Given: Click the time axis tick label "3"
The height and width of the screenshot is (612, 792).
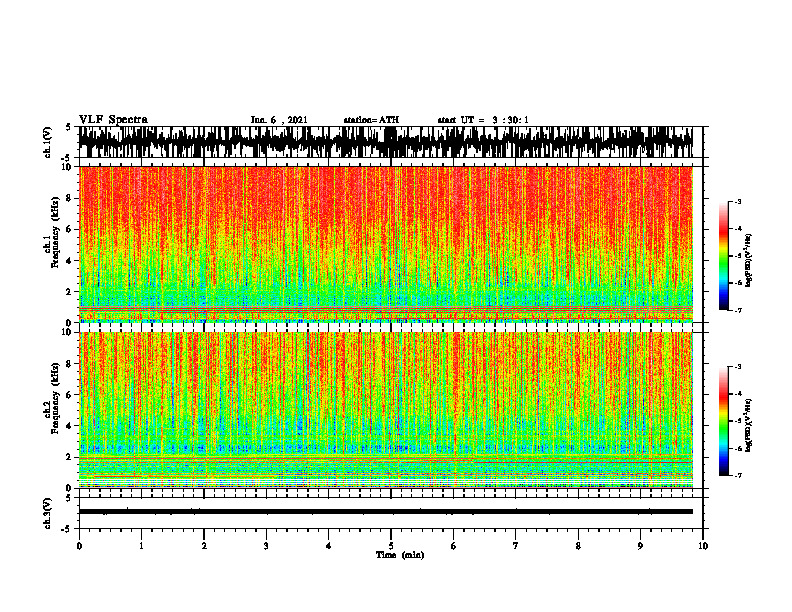Looking at the screenshot, I should pos(266,546).
